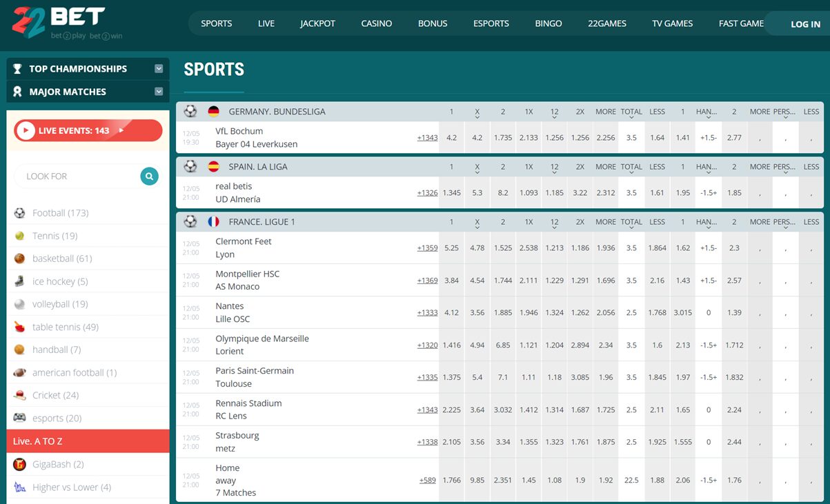Select odds 5.25 for Clermont Feet win
This screenshot has height=504, width=830.
click(452, 248)
